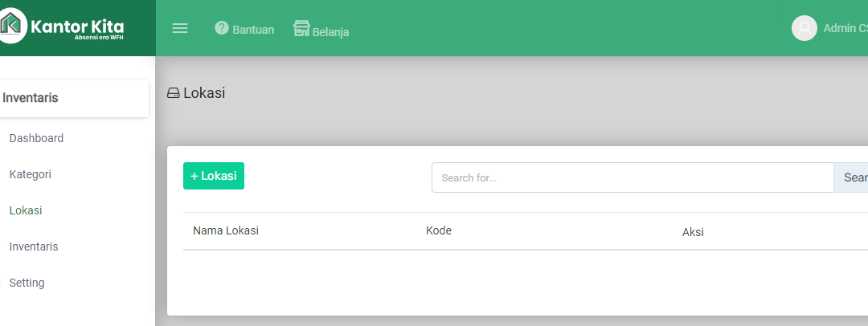
Task: Click the Kantor Kita logo
Action: (61, 26)
